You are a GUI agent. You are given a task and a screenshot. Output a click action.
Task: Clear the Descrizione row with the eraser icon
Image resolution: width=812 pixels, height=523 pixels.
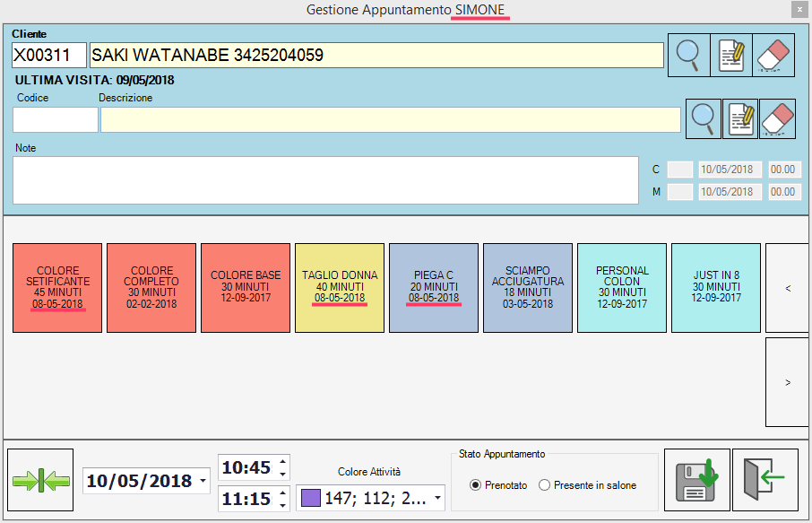[x=778, y=118]
